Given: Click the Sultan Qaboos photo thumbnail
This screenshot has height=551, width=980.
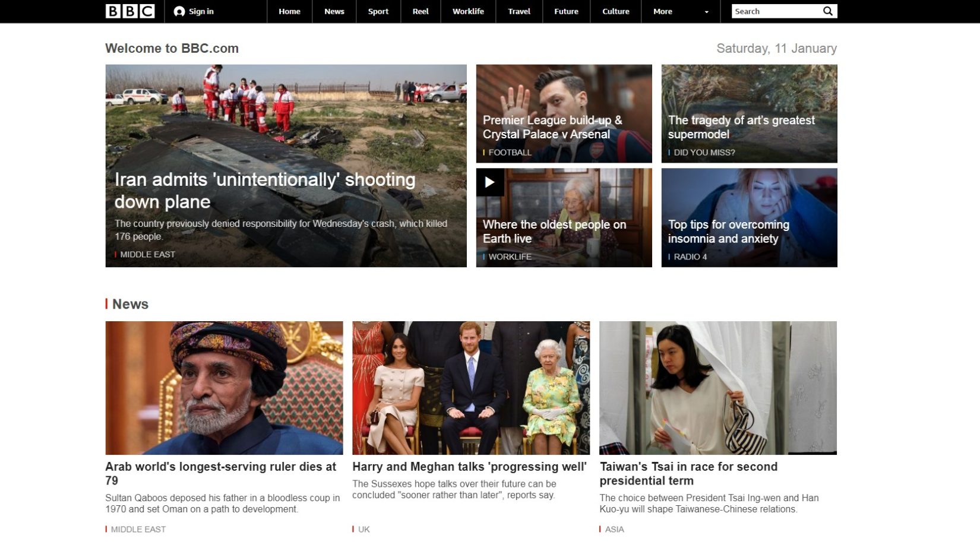Looking at the screenshot, I should click(224, 388).
